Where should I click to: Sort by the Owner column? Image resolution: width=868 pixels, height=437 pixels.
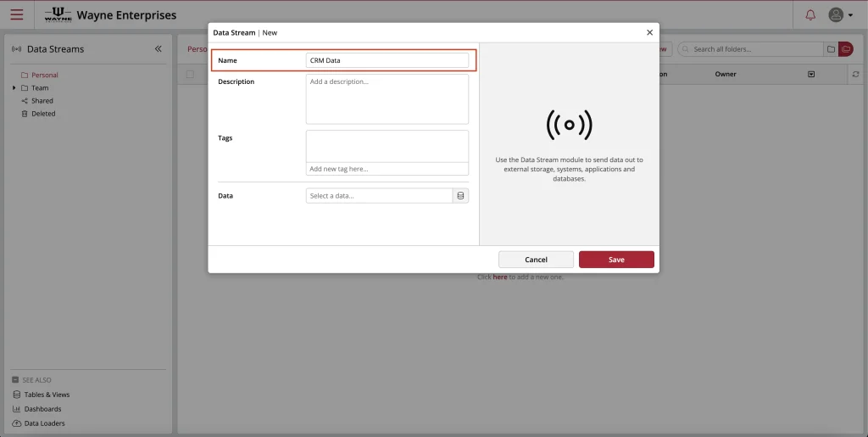pyautogui.click(x=726, y=74)
